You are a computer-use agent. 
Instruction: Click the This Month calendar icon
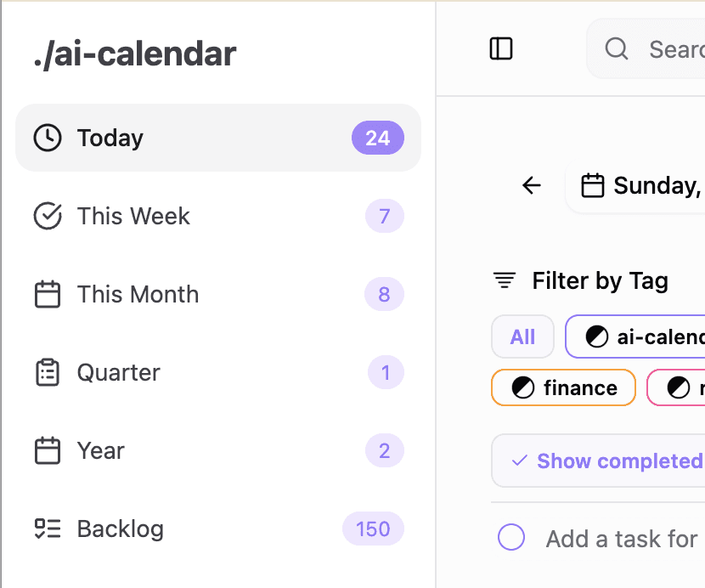coord(48,295)
